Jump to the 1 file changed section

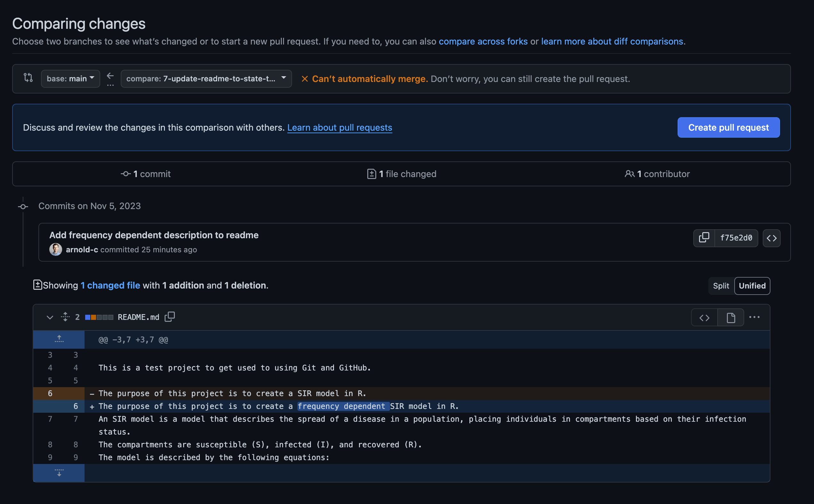click(401, 174)
